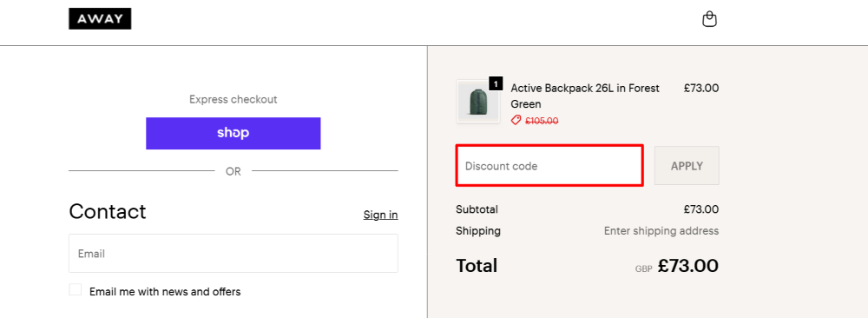Select the Subtotal label
This screenshot has width=868, height=318.
(477, 209)
